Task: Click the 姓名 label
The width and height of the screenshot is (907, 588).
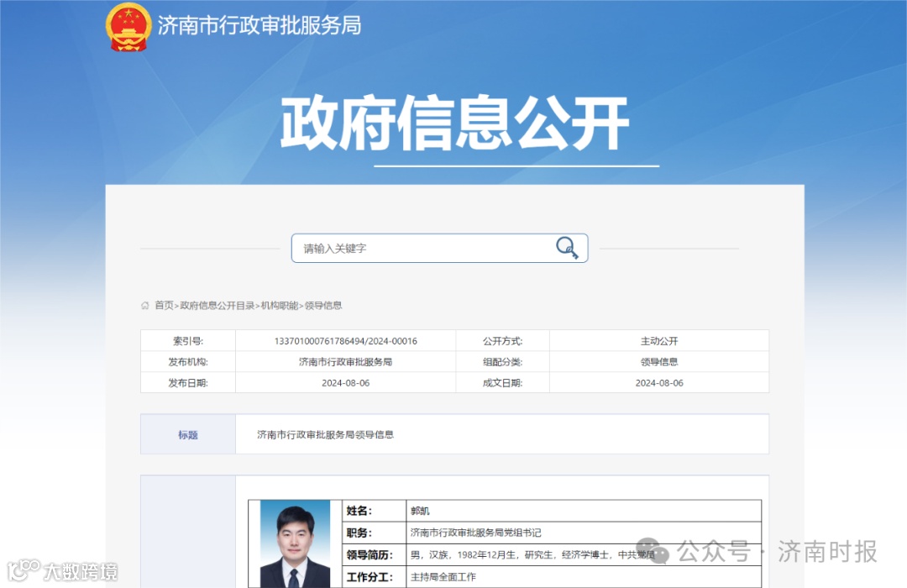Action: tap(359, 511)
